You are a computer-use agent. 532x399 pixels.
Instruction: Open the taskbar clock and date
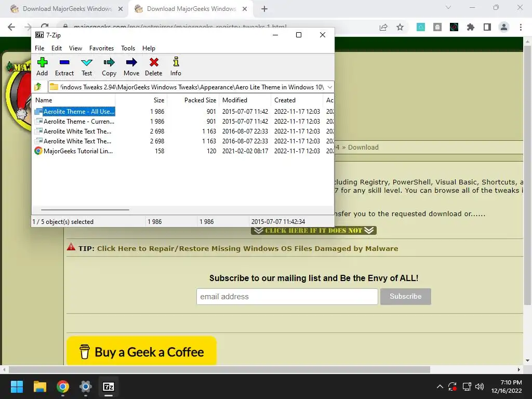[x=507, y=387]
